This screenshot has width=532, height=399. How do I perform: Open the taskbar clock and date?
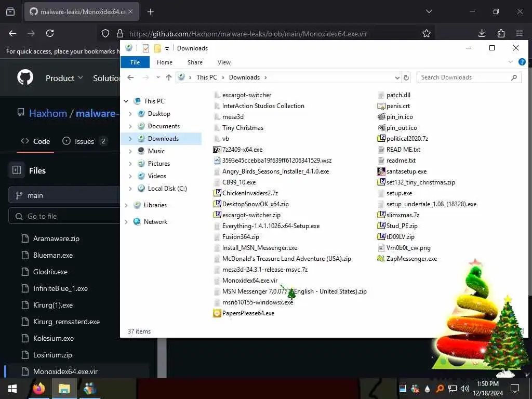487,389
